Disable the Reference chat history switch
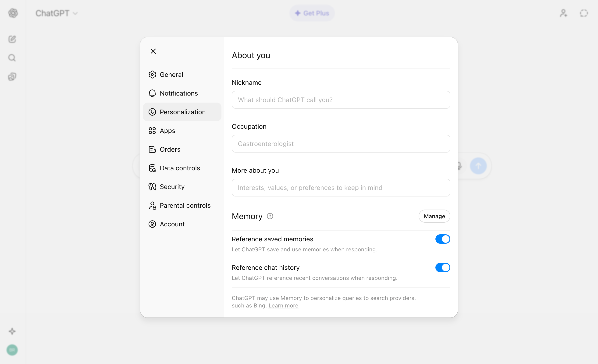598x364 pixels. [x=443, y=268]
